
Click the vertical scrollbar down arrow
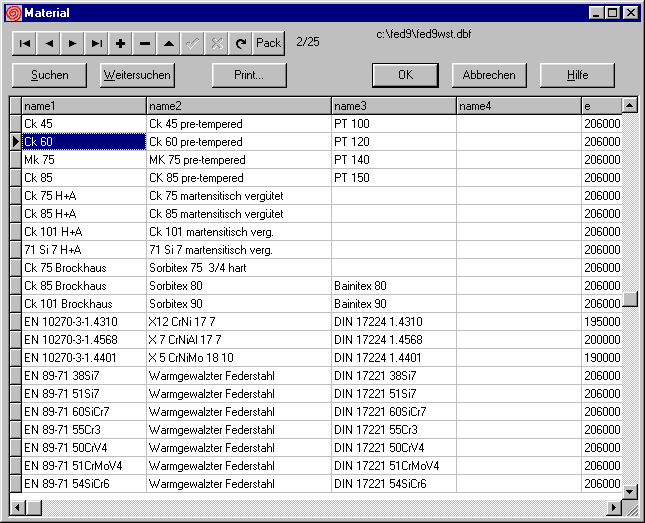[x=630, y=491]
